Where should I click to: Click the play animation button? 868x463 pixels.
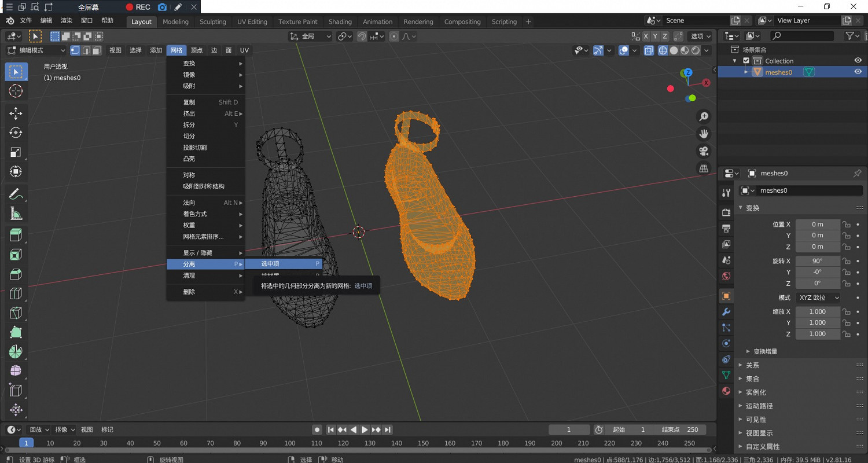365,429
